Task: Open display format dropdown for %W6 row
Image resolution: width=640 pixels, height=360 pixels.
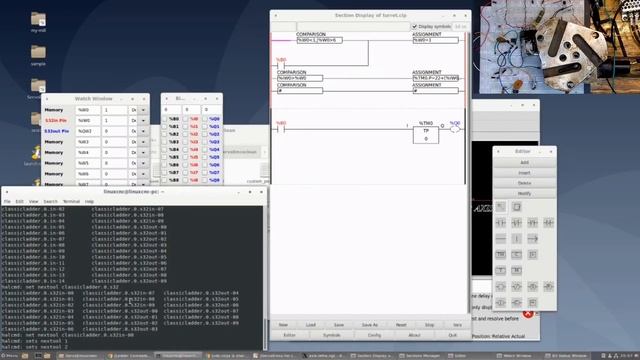Action: (143, 174)
